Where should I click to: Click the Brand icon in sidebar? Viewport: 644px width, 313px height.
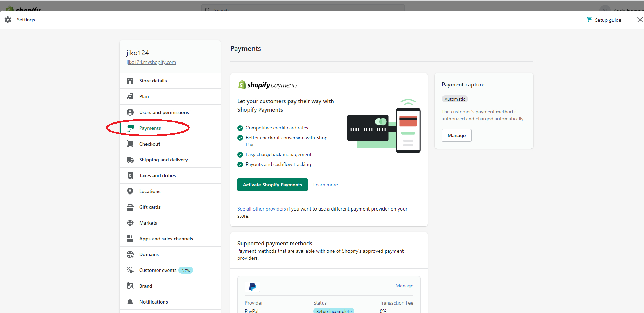(x=130, y=286)
